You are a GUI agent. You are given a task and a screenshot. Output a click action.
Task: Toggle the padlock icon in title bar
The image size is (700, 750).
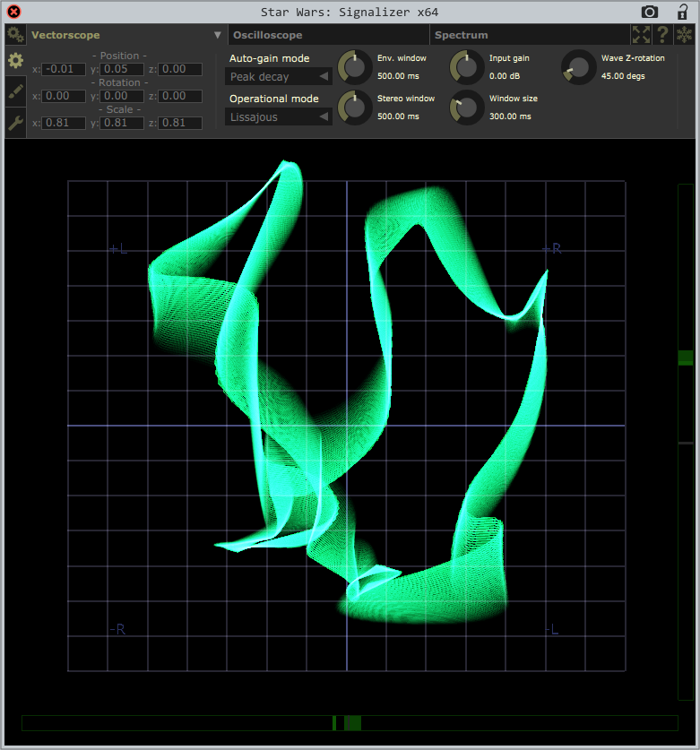tap(682, 12)
